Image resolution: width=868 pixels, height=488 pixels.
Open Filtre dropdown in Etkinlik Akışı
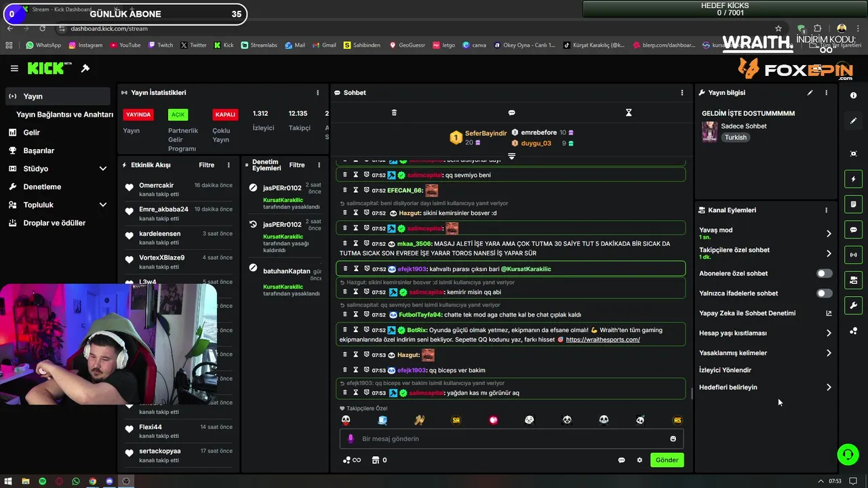206,165
